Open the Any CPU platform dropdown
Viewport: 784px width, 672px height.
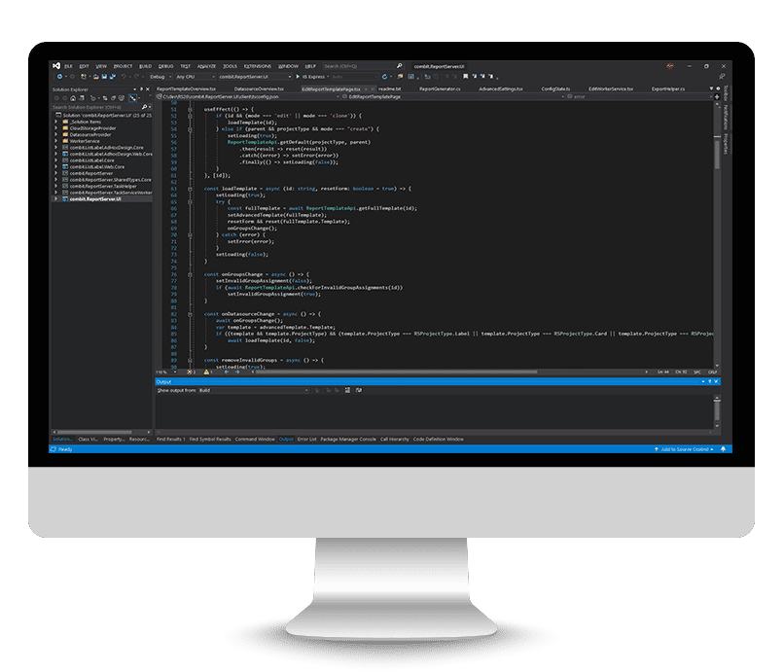(195, 77)
